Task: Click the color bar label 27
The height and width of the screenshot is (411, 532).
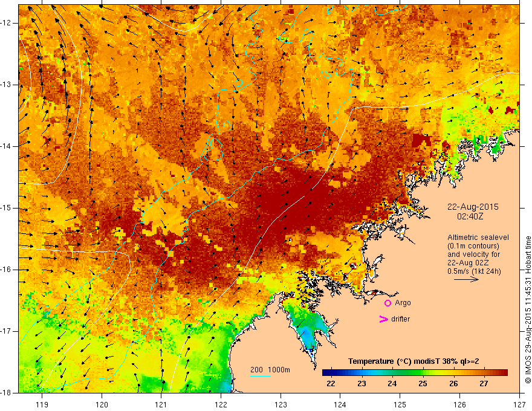Action: point(484,384)
